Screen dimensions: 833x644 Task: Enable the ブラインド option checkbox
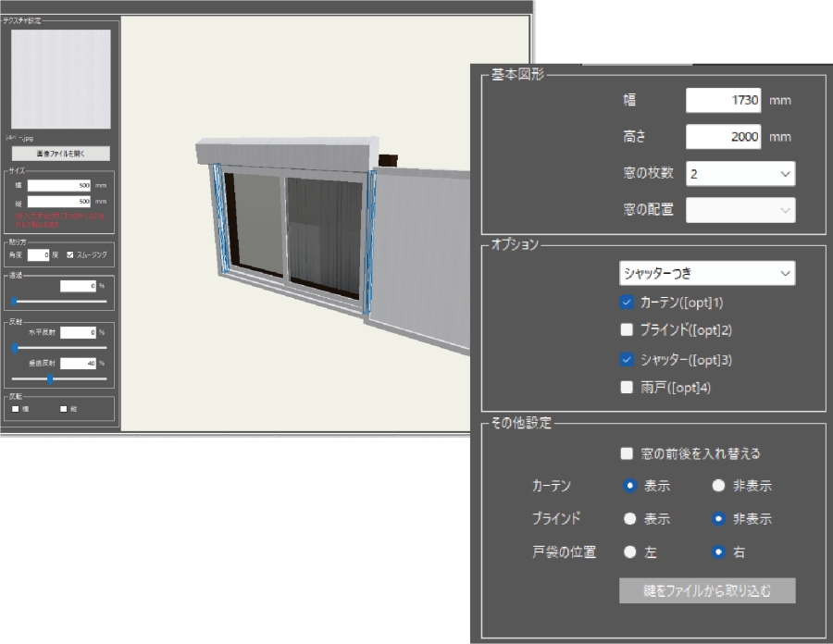628,329
